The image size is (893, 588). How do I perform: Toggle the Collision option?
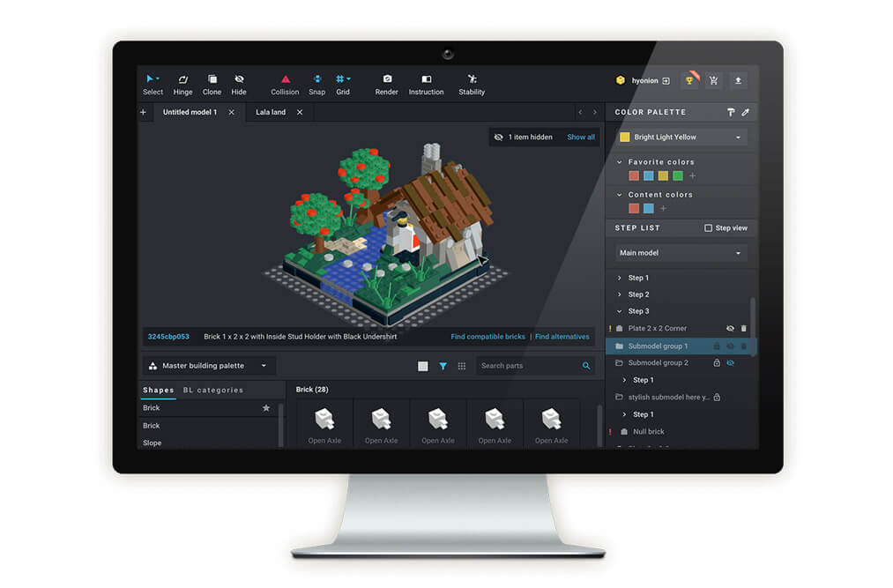pyautogui.click(x=285, y=84)
